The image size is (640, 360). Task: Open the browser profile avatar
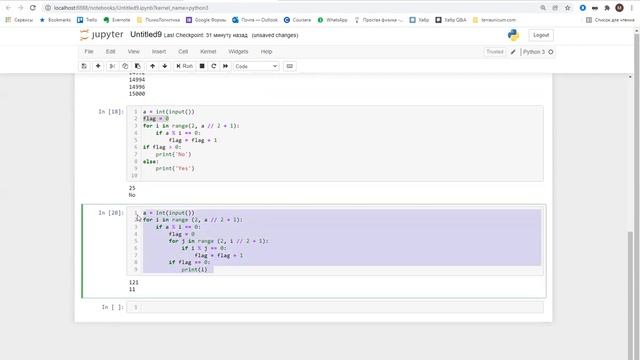coord(619,8)
